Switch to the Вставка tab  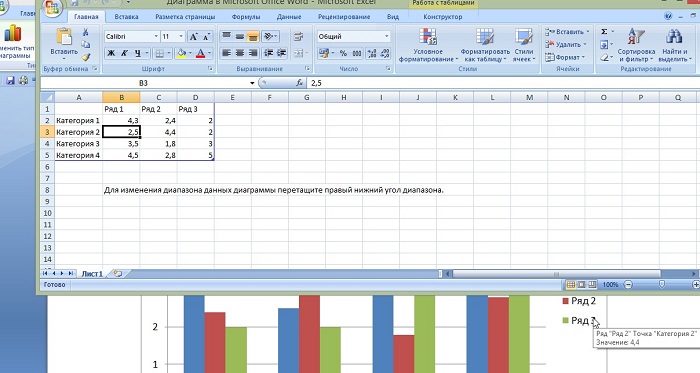[126, 17]
